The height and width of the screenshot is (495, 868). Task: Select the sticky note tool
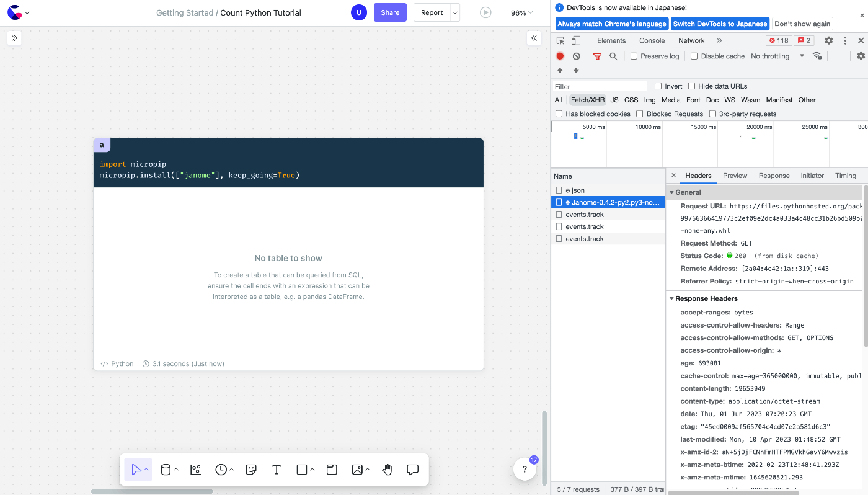(251, 470)
